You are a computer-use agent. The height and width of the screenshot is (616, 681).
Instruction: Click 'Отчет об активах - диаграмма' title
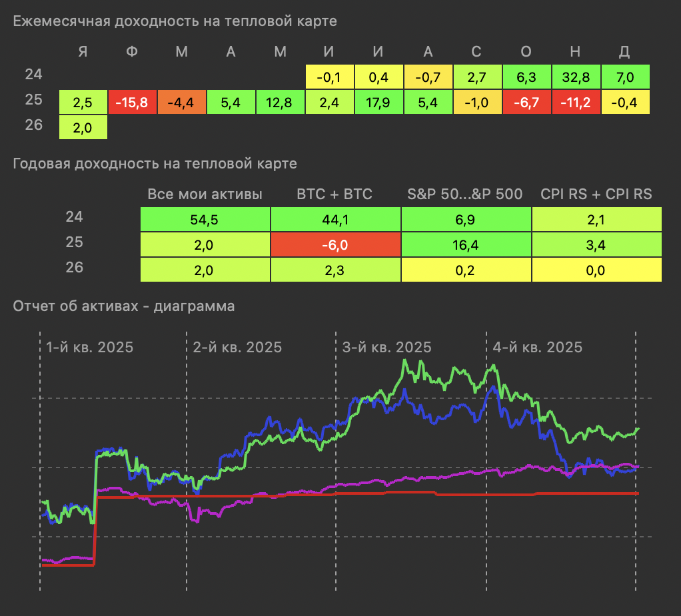124,306
